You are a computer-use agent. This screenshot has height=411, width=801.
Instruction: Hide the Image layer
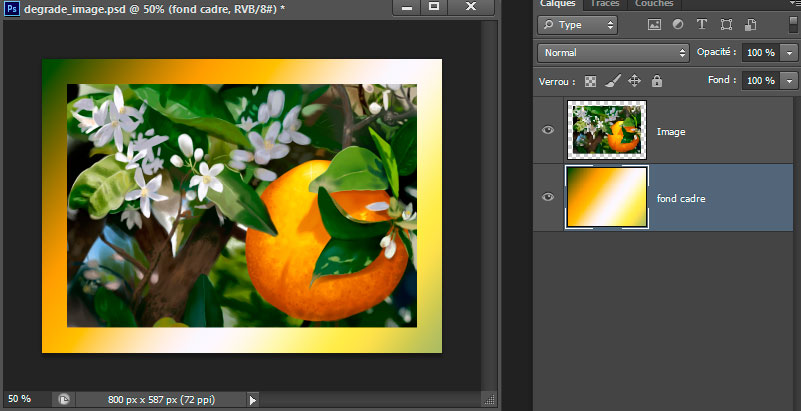click(x=547, y=130)
